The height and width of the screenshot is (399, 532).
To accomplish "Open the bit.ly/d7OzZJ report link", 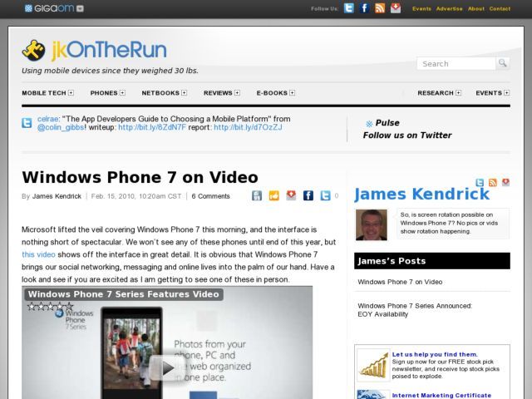I will [248, 127].
